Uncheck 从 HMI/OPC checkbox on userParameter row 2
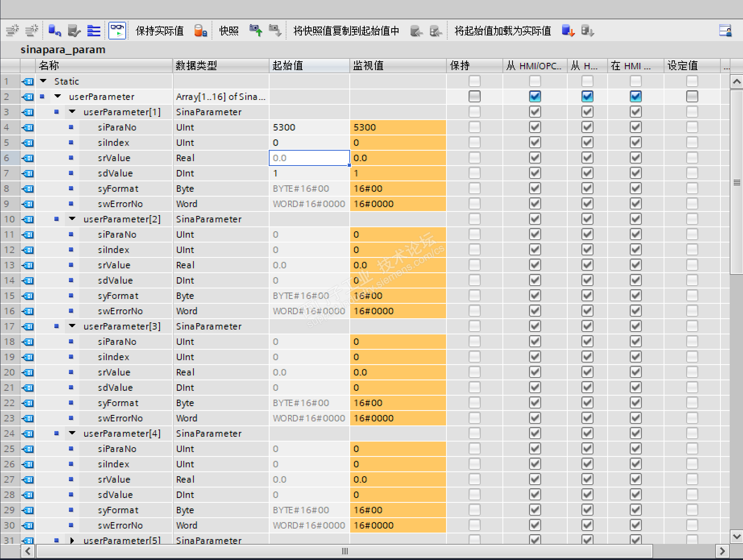The image size is (743, 560). pyautogui.click(x=535, y=97)
